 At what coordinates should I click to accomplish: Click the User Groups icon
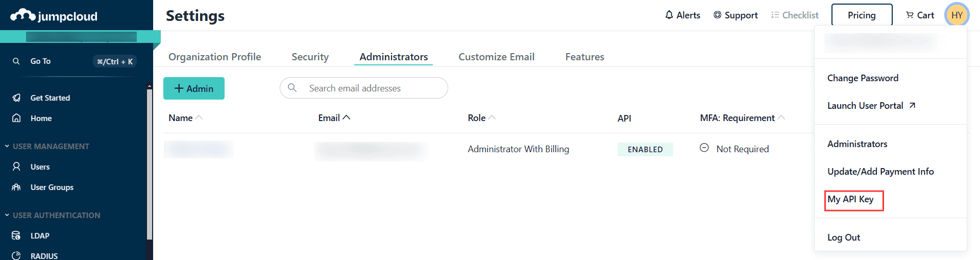point(16,187)
